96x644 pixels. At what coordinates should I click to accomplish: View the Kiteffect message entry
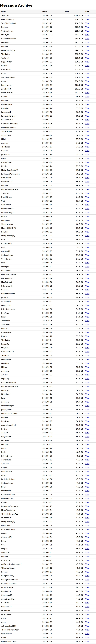click(x=87, y=166)
